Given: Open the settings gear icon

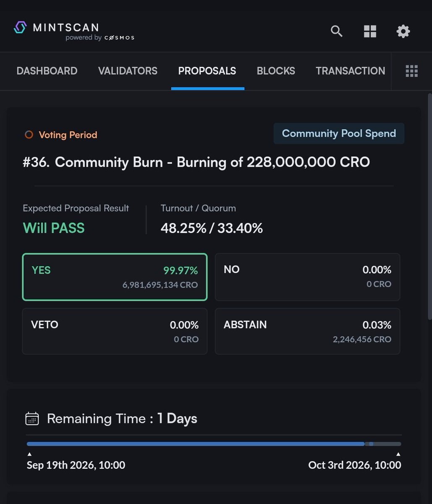Looking at the screenshot, I should [403, 31].
